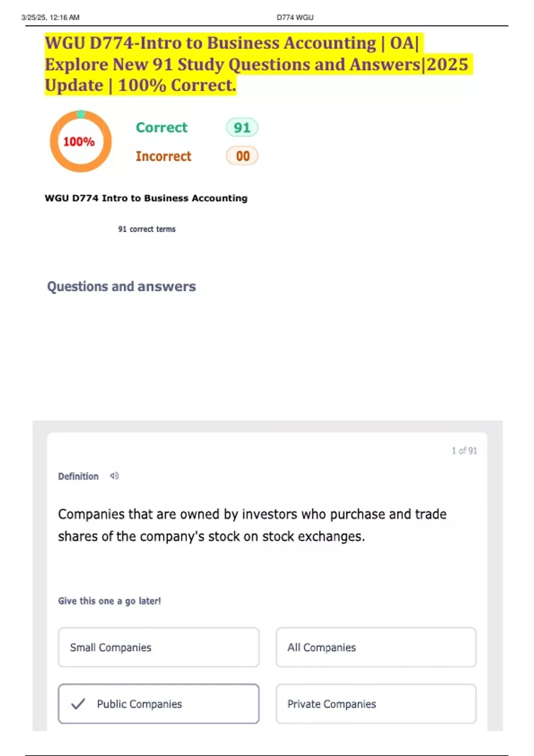Click the 1 of 91 card counter
Image resolution: width=534 pixels, height=756 pixels.
pos(464,450)
